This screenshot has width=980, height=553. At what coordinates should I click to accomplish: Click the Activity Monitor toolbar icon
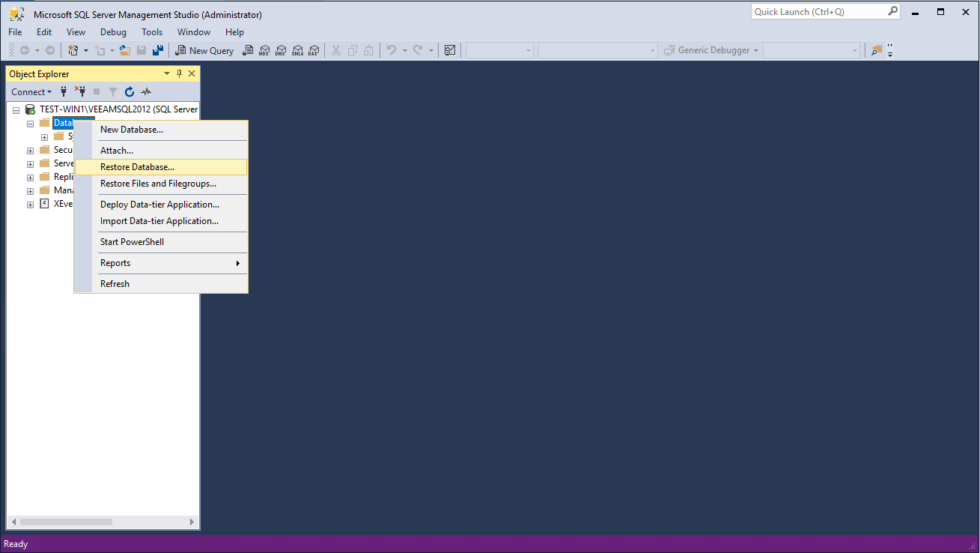[450, 50]
